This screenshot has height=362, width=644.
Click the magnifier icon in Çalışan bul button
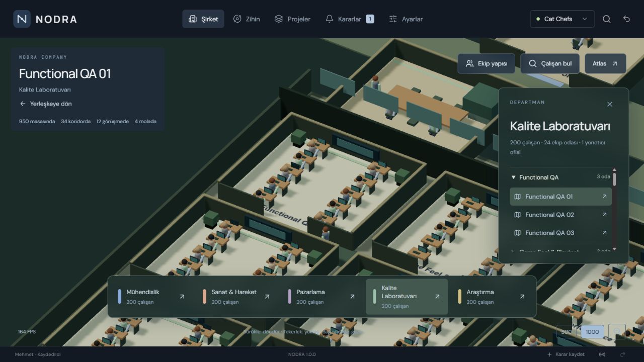tap(532, 64)
